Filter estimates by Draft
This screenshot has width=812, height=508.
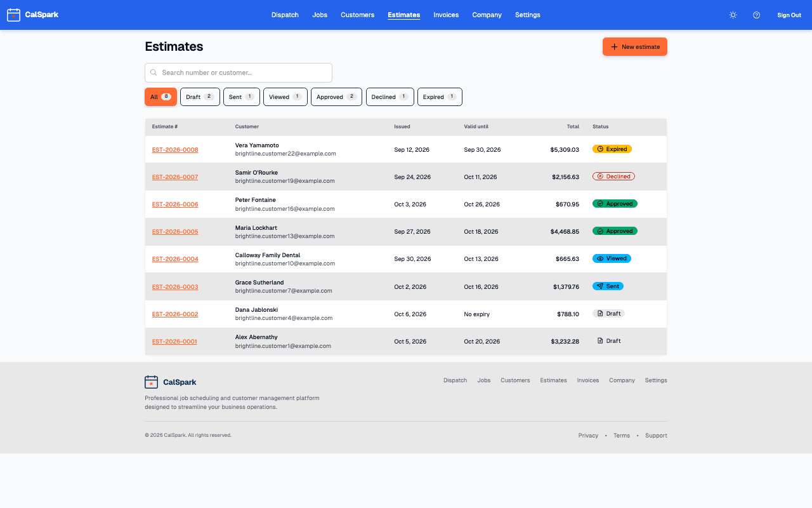[200, 97]
